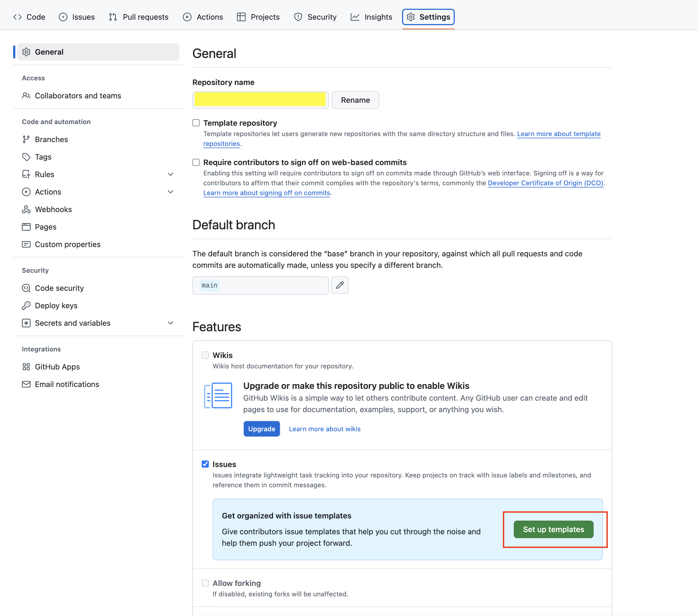Disable the Issues feature checkbox
This screenshot has width=698, height=616.
coord(205,464)
